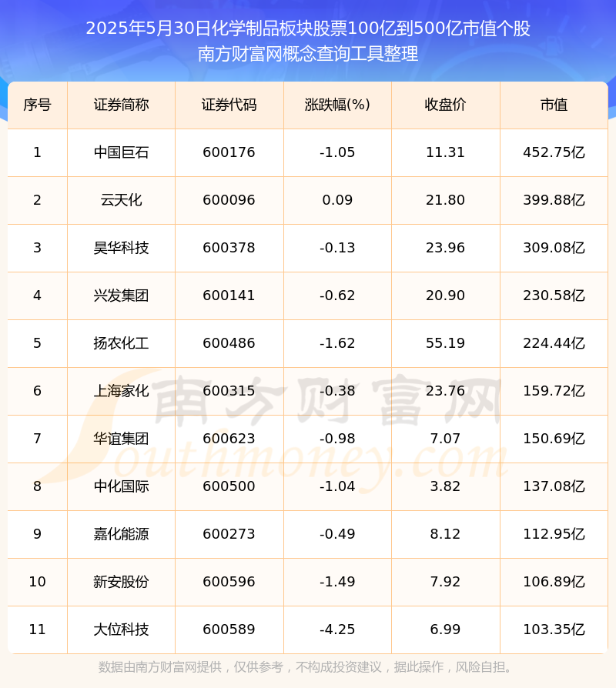Click market cap 399.88亿
Viewport: 616px width, 688px height.
tap(554, 200)
